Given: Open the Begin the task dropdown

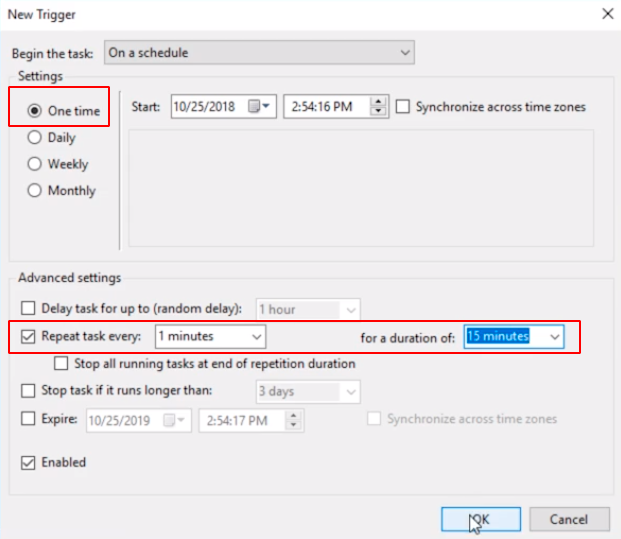Looking at the screenshot, I should 259,52.
